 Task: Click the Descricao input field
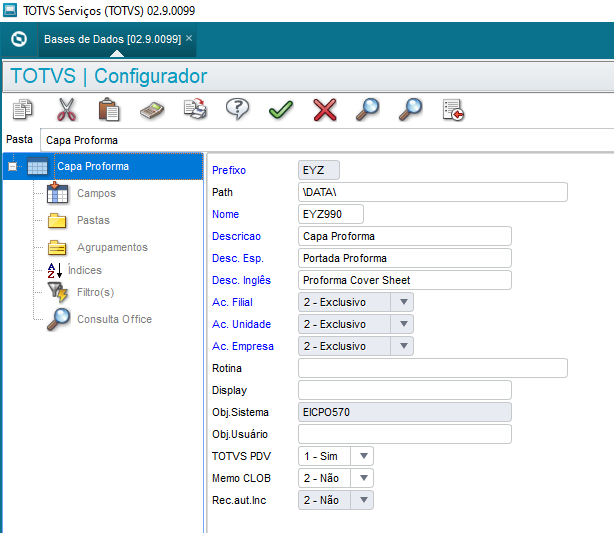(x=405, y=236)
